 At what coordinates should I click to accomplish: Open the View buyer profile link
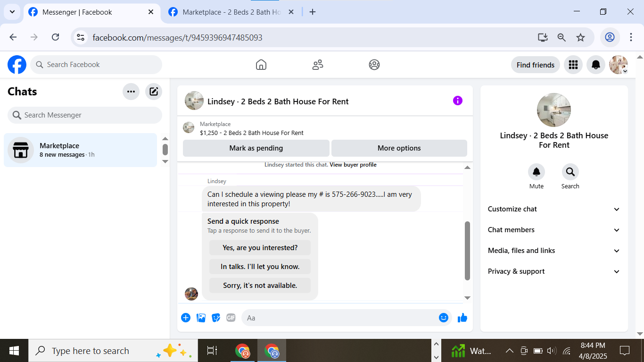click(x=353, y=165)
